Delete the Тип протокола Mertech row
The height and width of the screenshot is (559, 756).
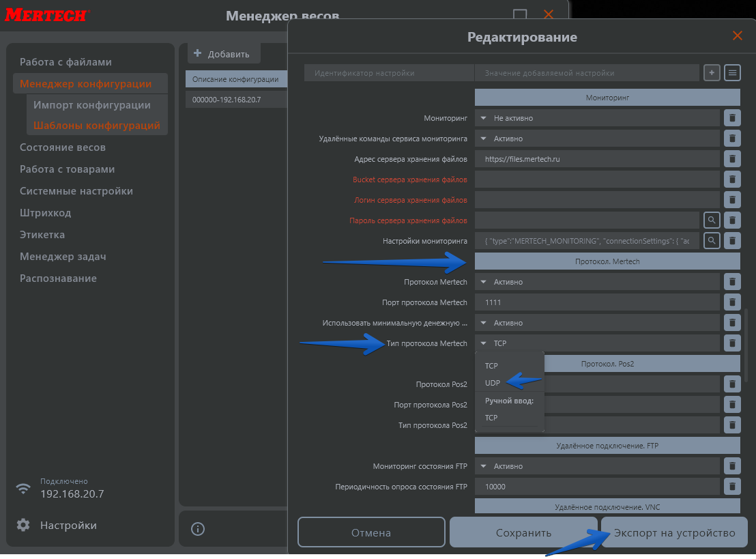(x=731, y=343)
